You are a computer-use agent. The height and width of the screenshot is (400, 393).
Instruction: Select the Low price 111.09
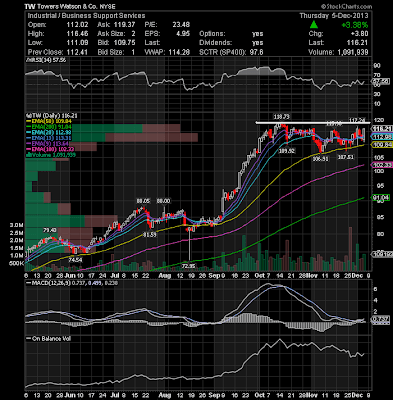tap(78, 43)
